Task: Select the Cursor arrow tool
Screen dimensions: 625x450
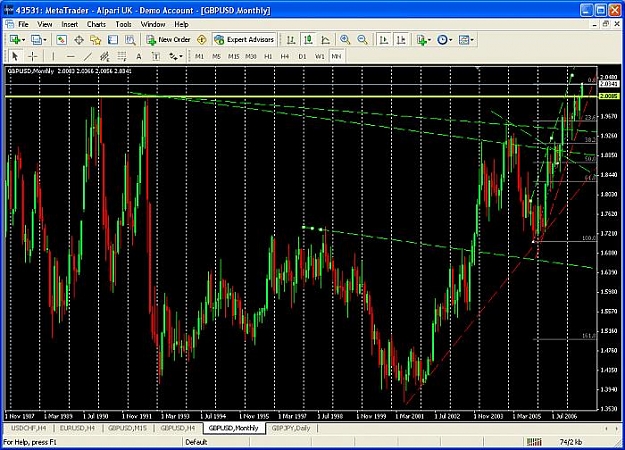Action: pyautogui.click(x=15, y=57)
